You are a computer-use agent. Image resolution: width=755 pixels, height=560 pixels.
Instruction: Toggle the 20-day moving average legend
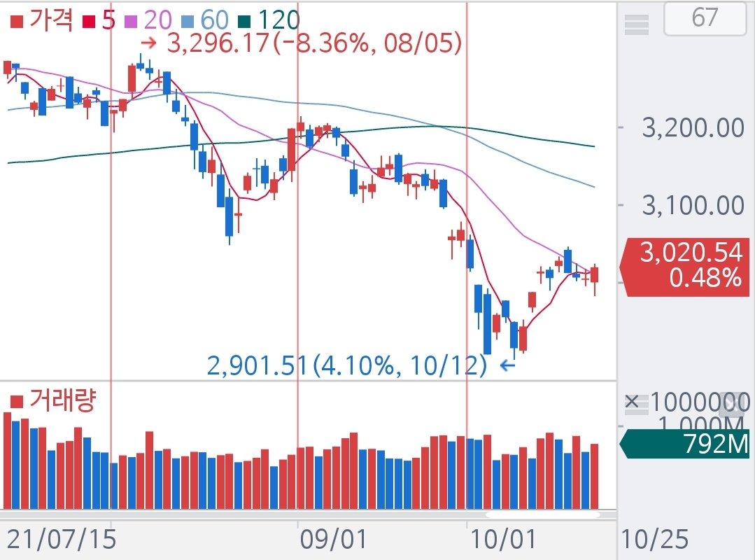148,21
